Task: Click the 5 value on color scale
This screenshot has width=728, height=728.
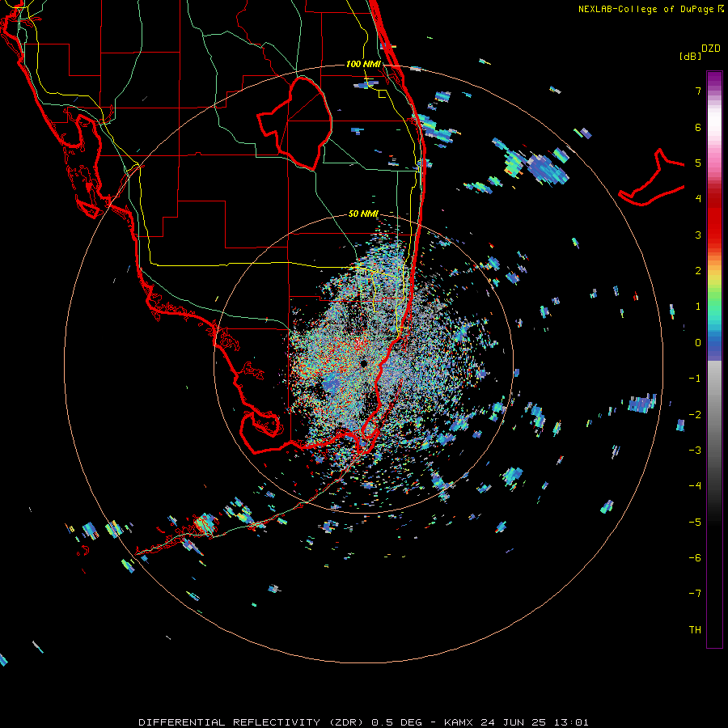Action: click(x=698, y=163)
